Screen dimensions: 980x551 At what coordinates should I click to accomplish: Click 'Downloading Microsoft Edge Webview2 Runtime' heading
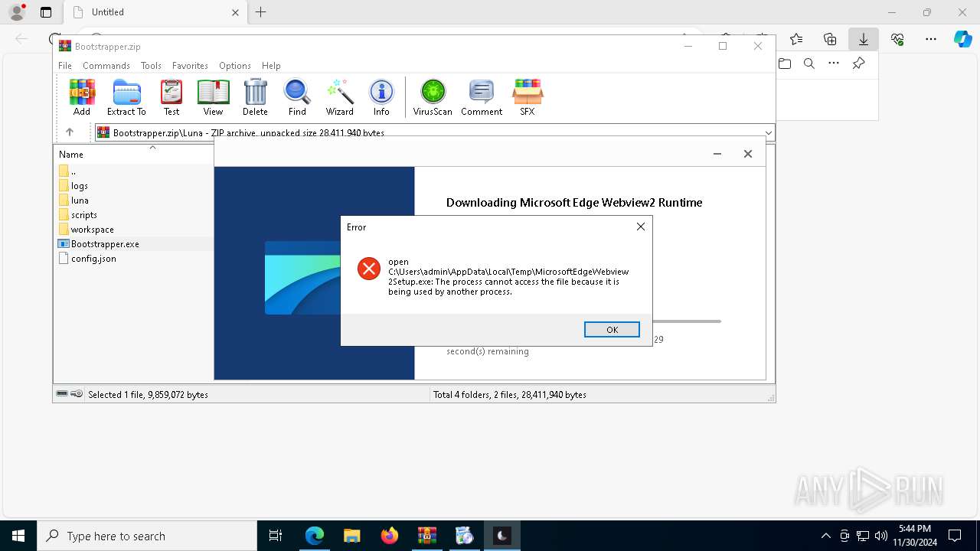(x=574, y=203)
